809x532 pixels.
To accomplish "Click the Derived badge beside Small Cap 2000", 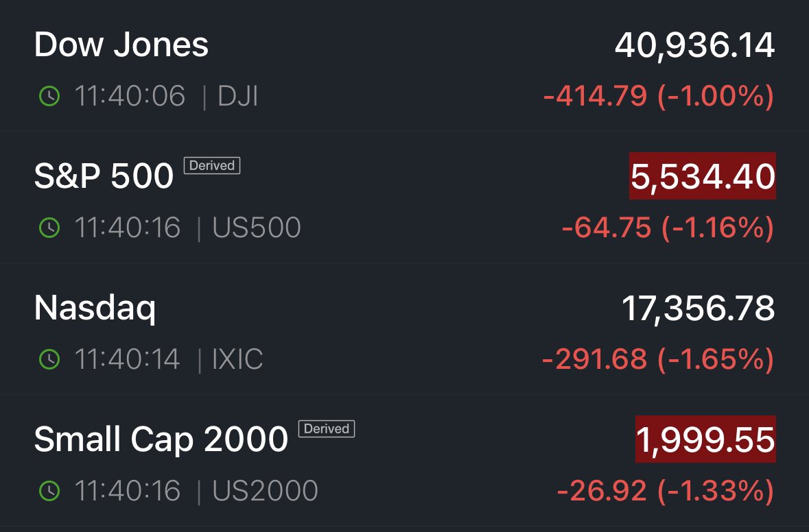I will pos(327,429).
